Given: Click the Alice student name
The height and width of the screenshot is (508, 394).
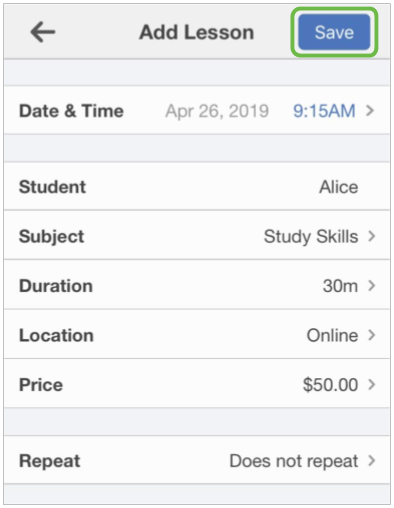Looking at the screenshot, I should point(339,187).
